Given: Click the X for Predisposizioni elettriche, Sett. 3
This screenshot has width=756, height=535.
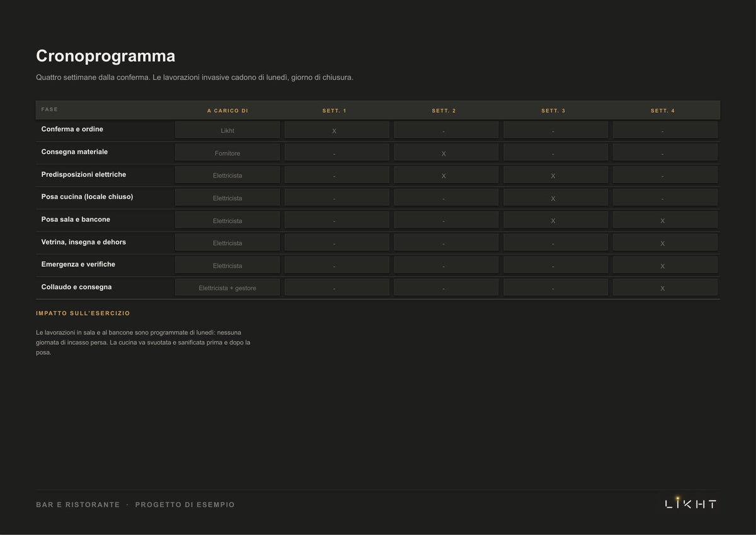Looking at the screenshot, I should pyautogui.click(x=553, y=176).
